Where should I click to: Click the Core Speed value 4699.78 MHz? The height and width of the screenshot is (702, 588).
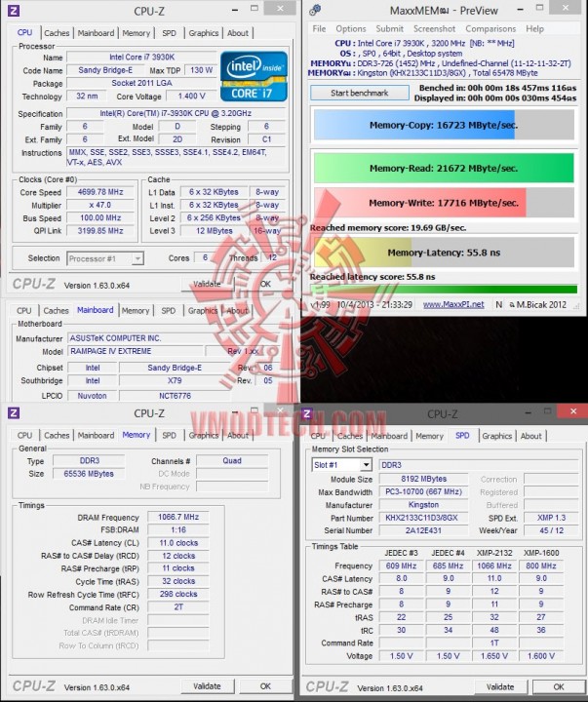(x=100, y=192)
